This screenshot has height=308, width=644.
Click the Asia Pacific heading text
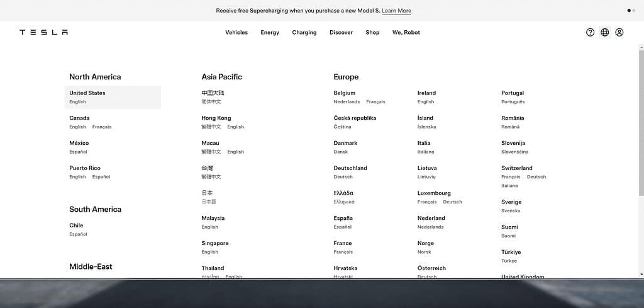(x=222, y=77)
